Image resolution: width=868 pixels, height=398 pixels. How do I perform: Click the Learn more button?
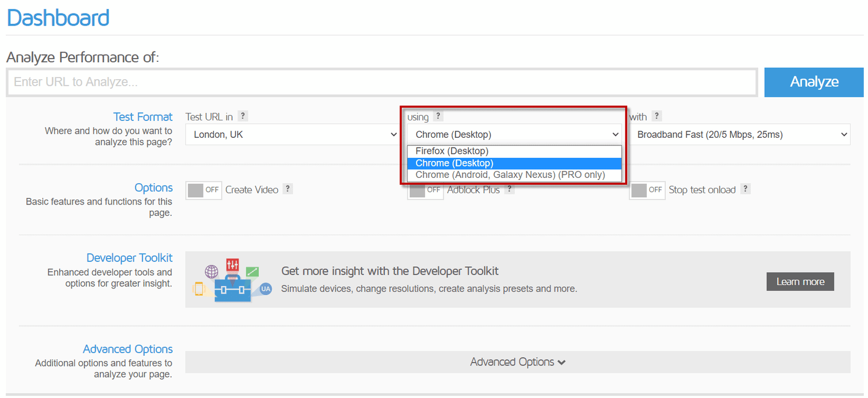click(x=800, y=281)
